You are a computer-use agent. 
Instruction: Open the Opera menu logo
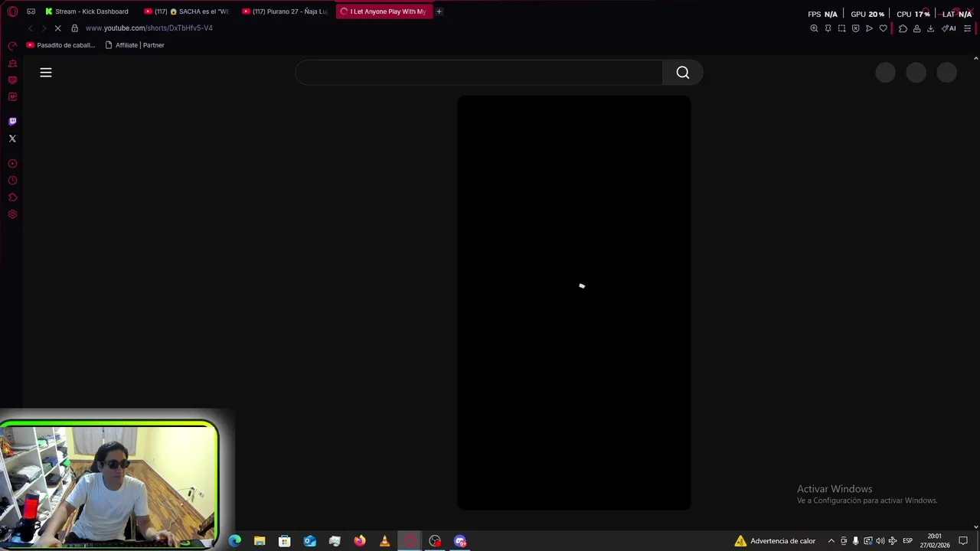pyautogui.click(x=12, y=11)
